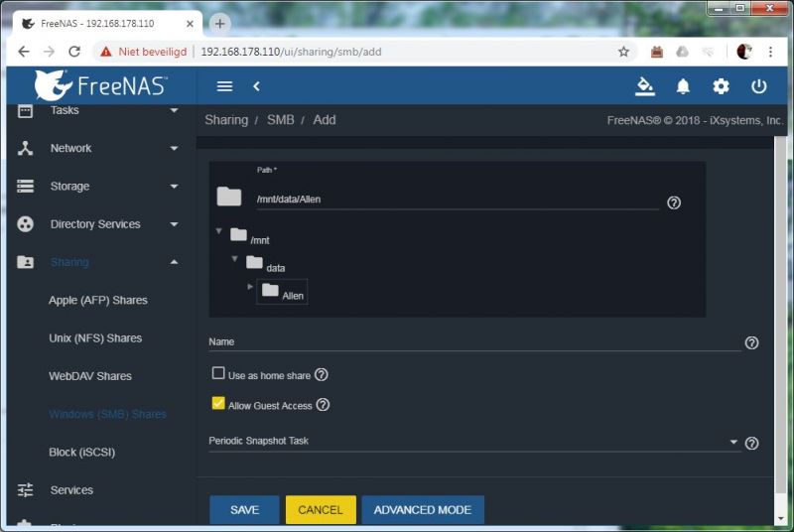The width and height of the screenshot is (794, 532).
Task: Click the Path input field
Action: (458, 199)
